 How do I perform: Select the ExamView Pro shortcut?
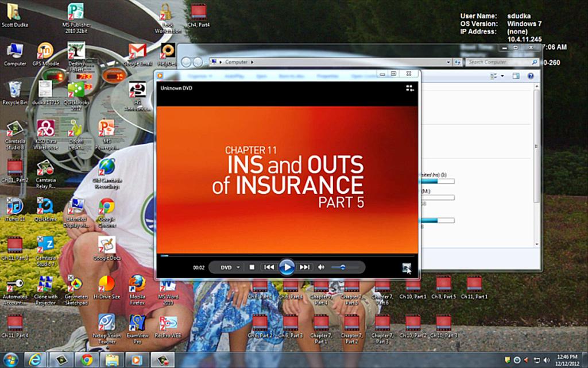(137, 329)
